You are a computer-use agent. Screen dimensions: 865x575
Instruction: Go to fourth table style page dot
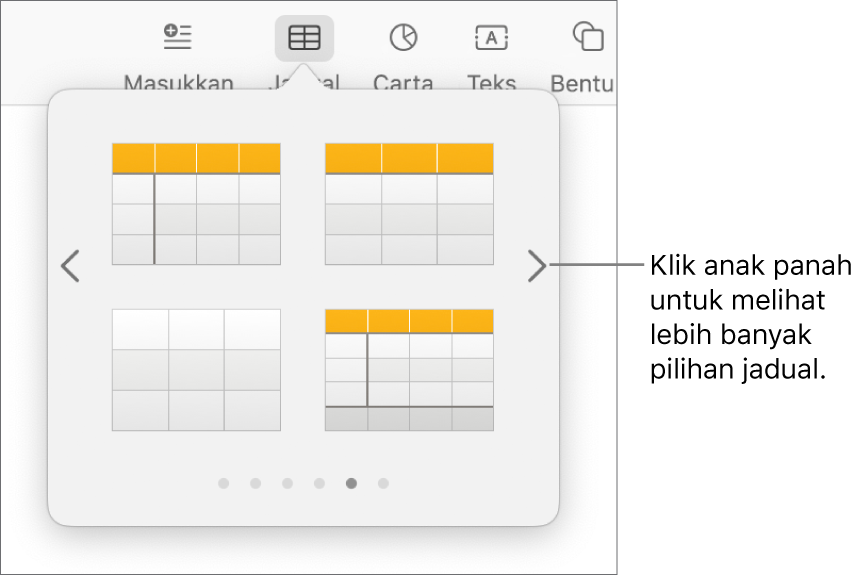coord(319,484)
